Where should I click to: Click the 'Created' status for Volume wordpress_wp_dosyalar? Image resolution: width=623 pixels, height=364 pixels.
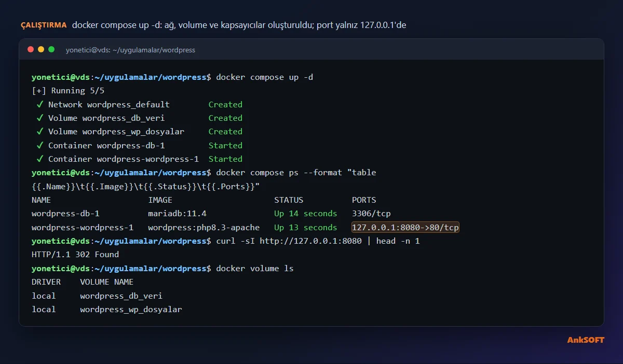coord(225,132)
